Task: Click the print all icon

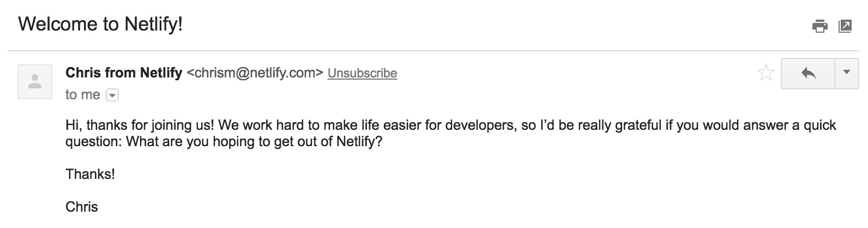Action: [x=819, y=26]
